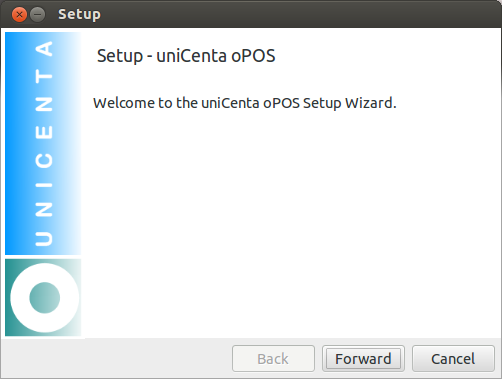
Task: Click the letter E in the banner
Action: point(44,132)
